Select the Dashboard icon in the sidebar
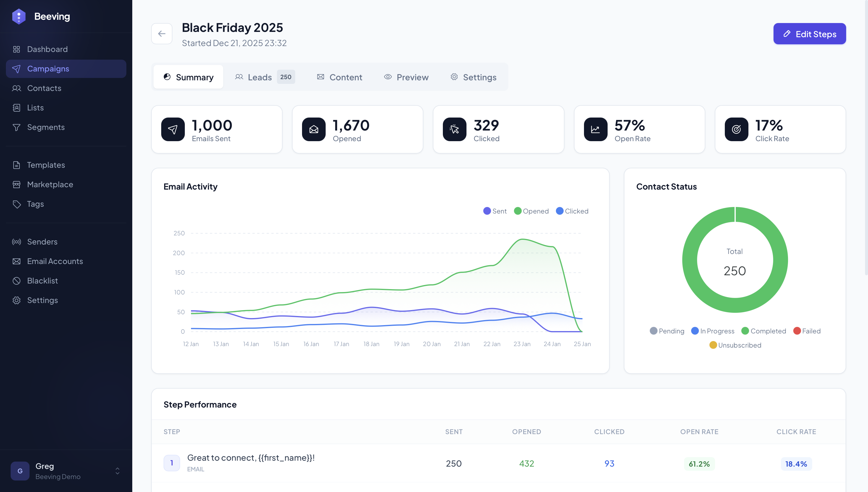 click(x=17, y=49)
